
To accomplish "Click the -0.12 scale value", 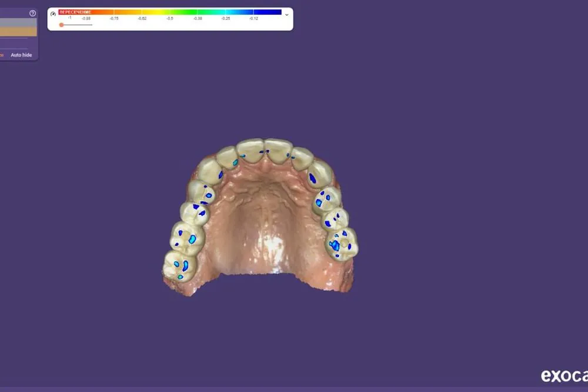I will tap(254, 18).
